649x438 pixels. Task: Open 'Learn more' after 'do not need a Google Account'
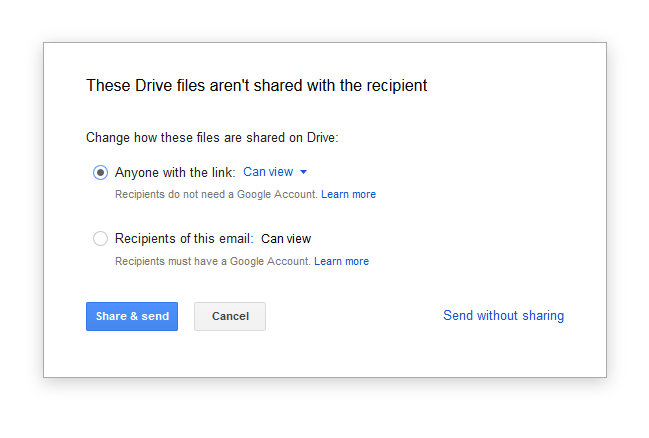(349, 194)
